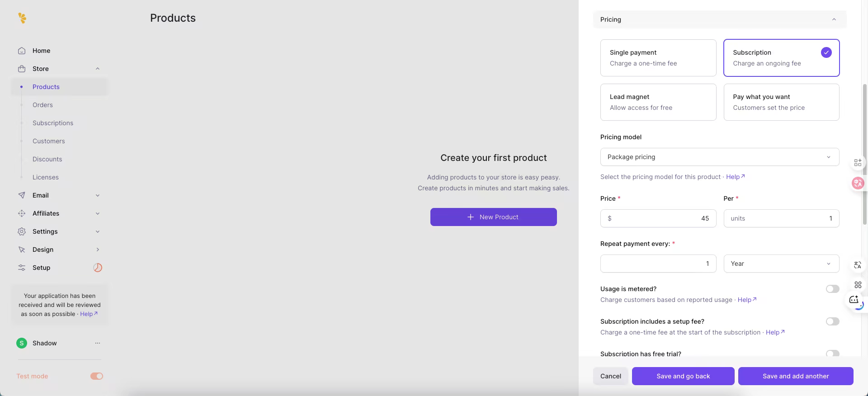Image resolution: width=868 pixels, height=396 pixels.
Task: Open the Orders page in sidebar
Action: (42, 105)
